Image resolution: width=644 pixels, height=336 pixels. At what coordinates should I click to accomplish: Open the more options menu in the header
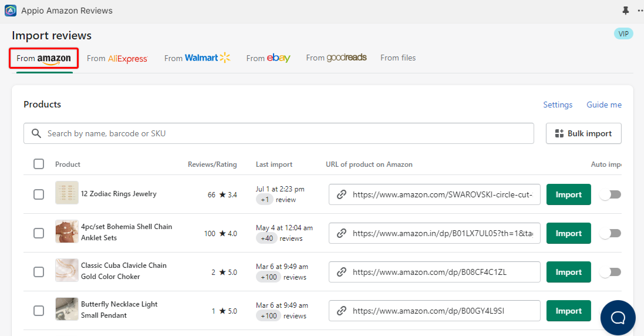[640, 11]
